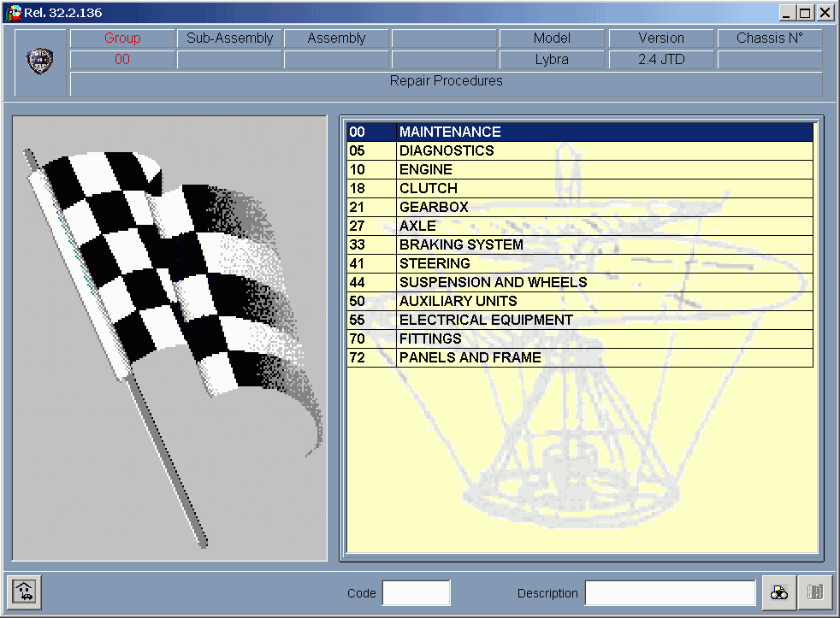Click the Group header cell

point(122,38)
